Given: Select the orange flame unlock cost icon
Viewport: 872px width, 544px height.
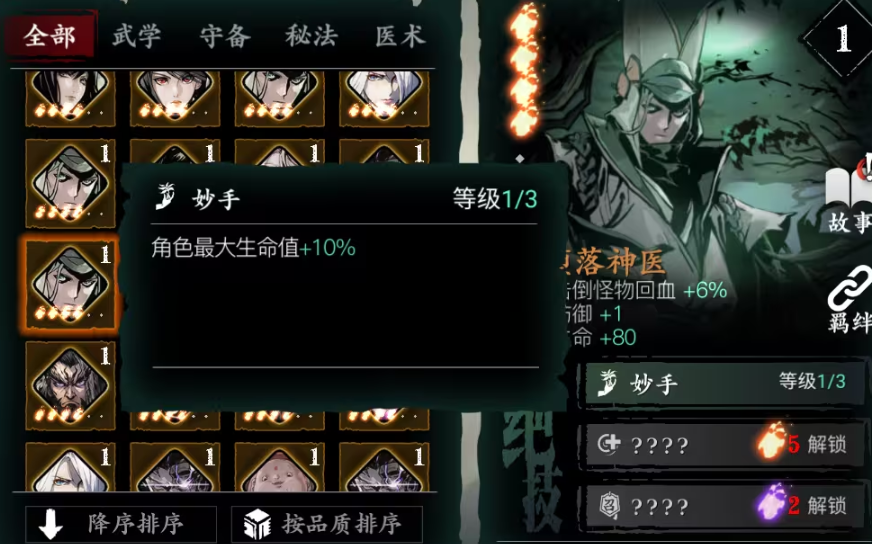Looking at the screenshot, I should [x=772, y=441].
